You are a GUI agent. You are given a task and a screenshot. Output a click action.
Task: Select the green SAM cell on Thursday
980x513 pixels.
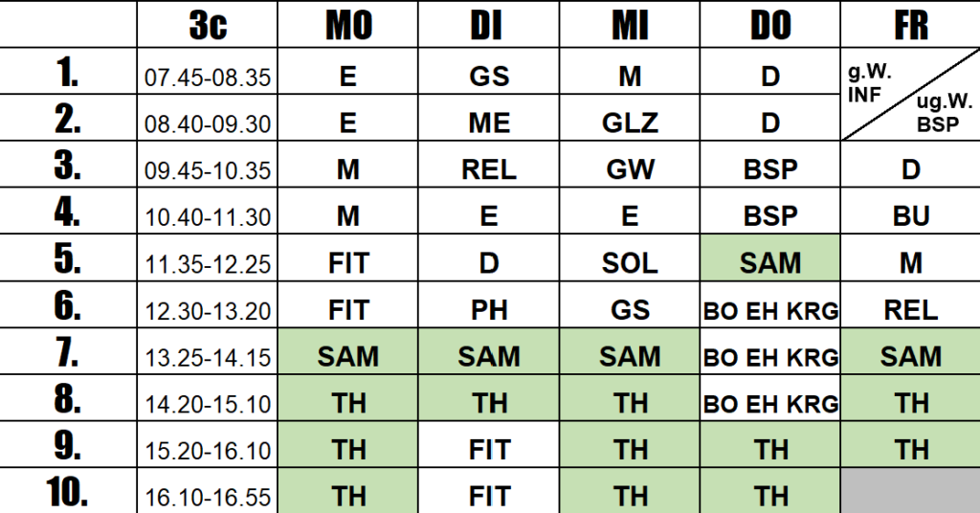point(770,258)
